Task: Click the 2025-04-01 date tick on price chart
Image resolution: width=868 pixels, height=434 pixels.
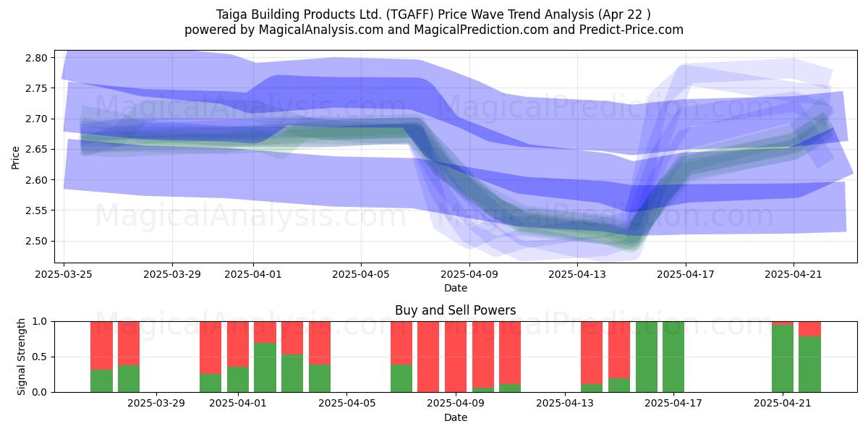Action: tap(253, 274)
